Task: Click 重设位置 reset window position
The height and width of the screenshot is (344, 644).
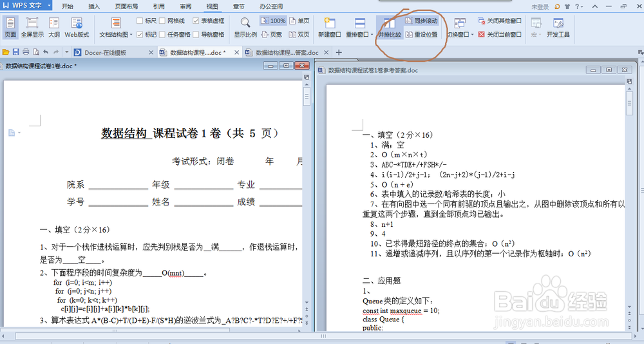Action: pos(421,35)
